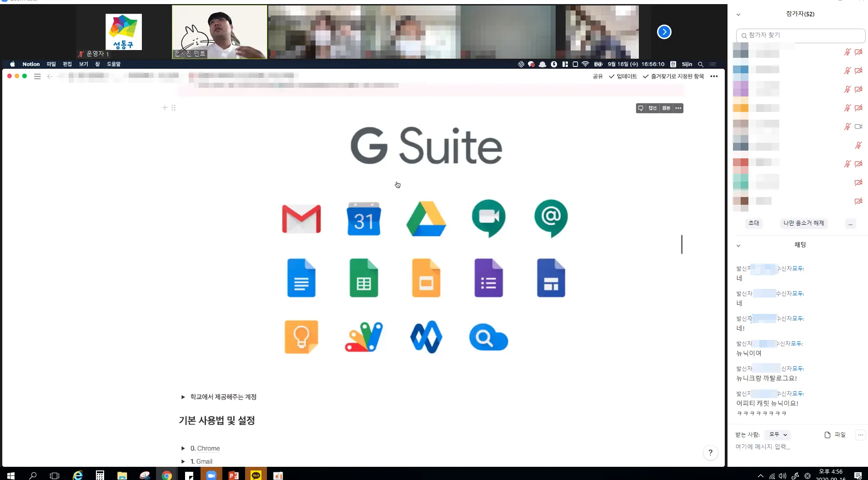Click the block drag handle dots

[x=174, y=108]
